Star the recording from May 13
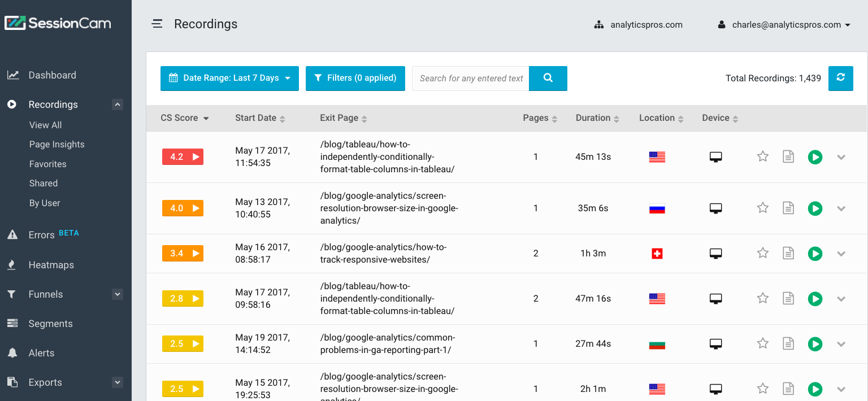Image resolution: width=868 pixels, height=401 pixels. coord(762,208)
